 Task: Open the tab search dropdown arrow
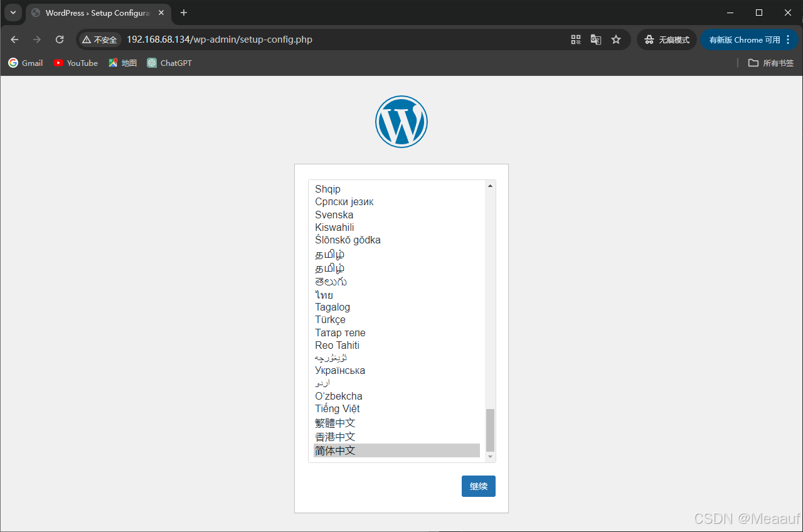pyautogui.click(x=13, y=13)
